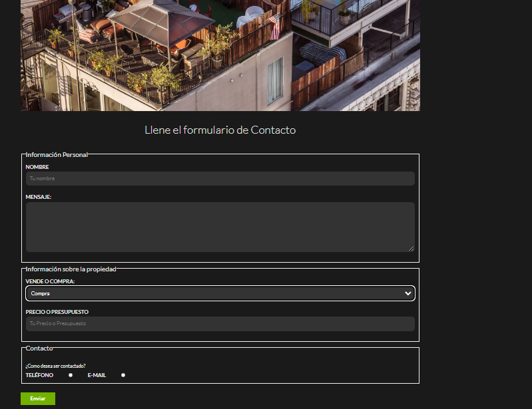Viewport: 532px width, 409px height.
Task: Select the E-mail radio button
Action: (x=123, y=375)
